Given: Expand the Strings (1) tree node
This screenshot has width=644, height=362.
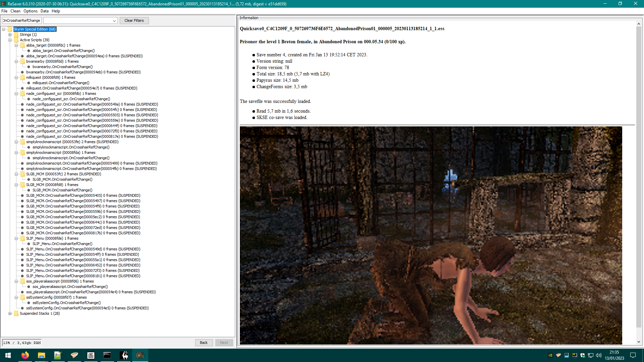Looking at the screenshot, I should pos(10,35).
